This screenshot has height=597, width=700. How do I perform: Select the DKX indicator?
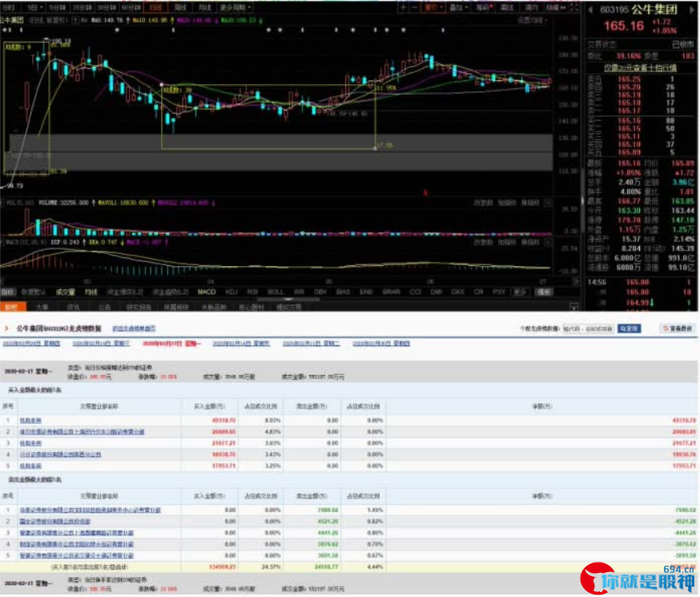pyautogui.click(x=457, y=292)
